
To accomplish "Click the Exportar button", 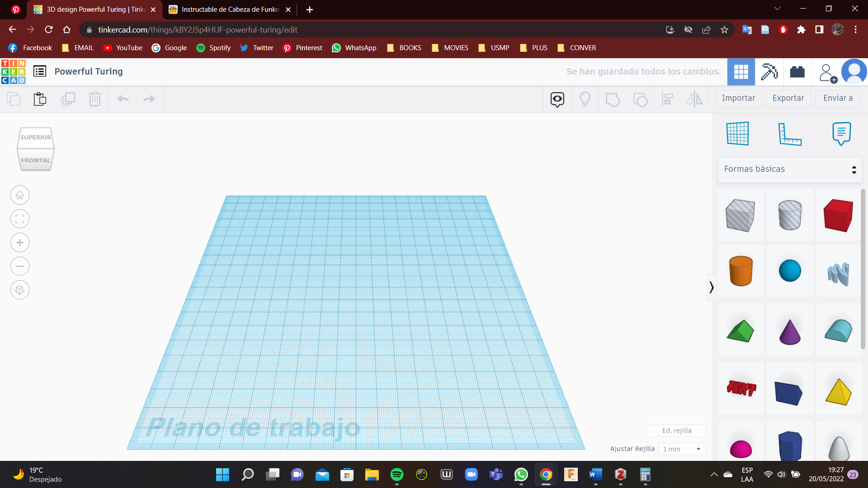I will pos(788,99).
